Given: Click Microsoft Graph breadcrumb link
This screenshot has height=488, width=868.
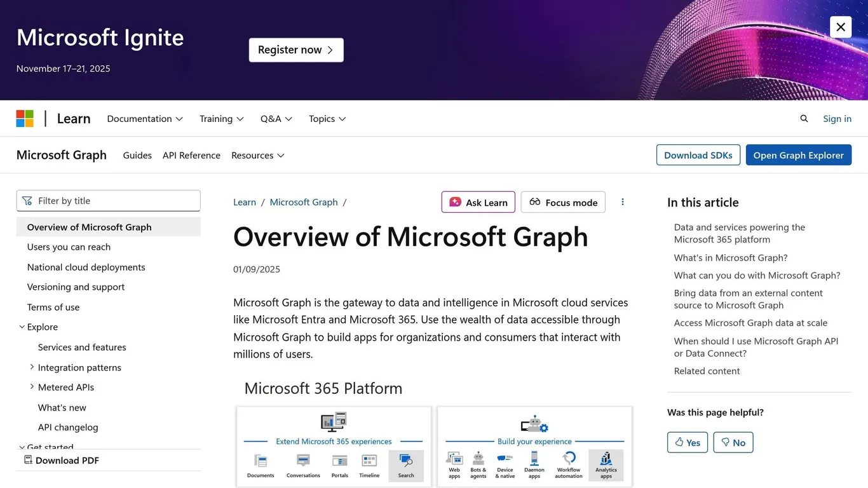Looking at the screenshot, I should (x=304, y=202).
